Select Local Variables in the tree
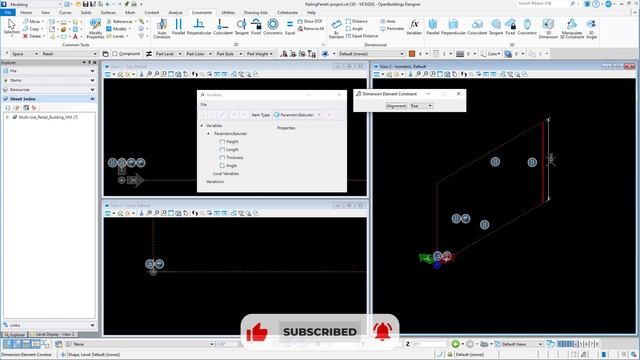 226,174
